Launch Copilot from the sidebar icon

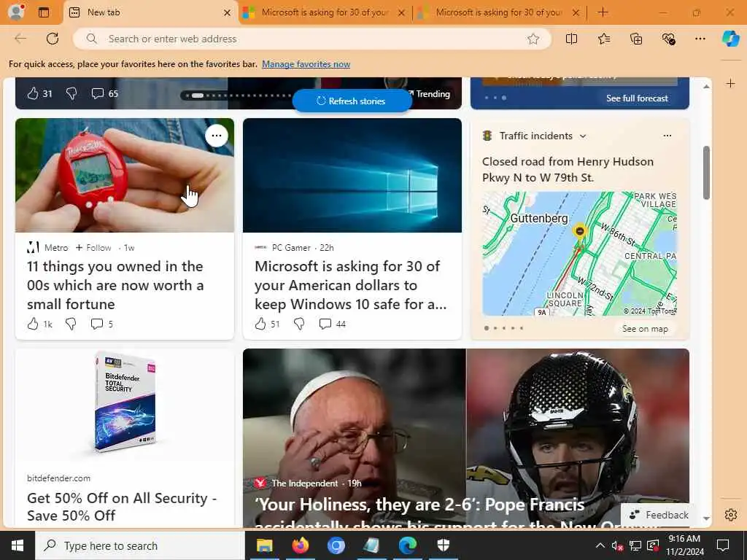[731, 39]
